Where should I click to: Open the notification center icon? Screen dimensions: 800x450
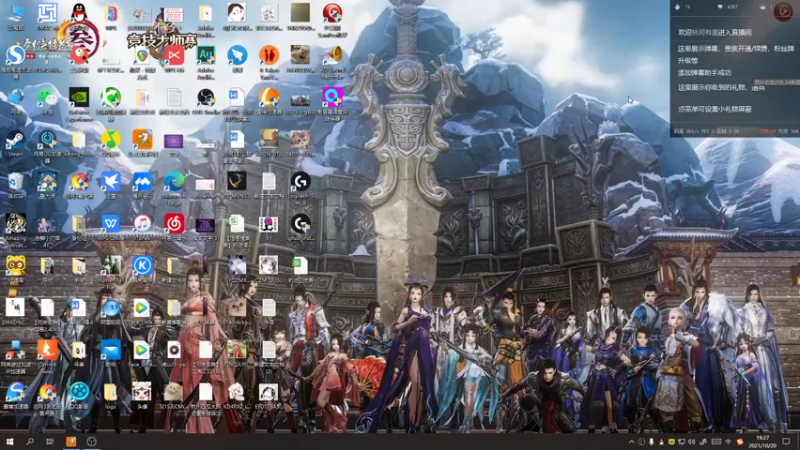787,442
